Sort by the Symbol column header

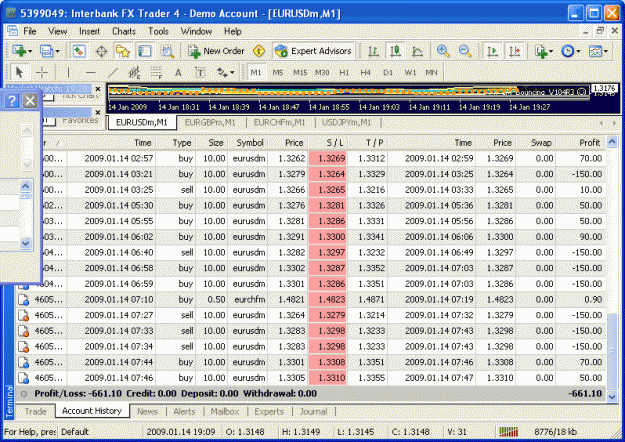[247, 143]
